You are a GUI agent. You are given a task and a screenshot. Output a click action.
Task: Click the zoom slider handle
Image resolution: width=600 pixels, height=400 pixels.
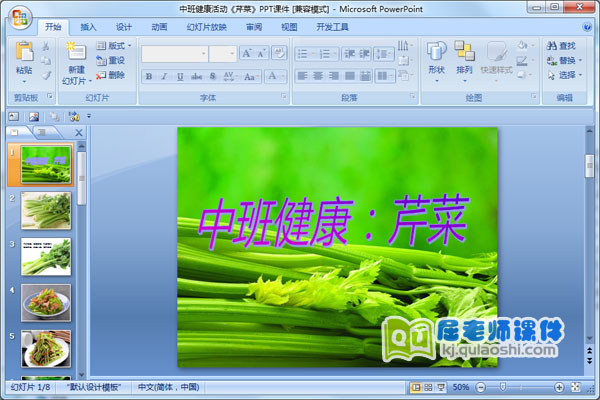tap(503, 387)
